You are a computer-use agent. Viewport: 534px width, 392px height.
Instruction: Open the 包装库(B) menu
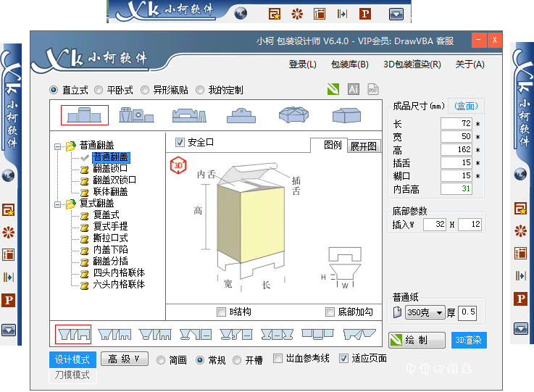tap(349, 64)
